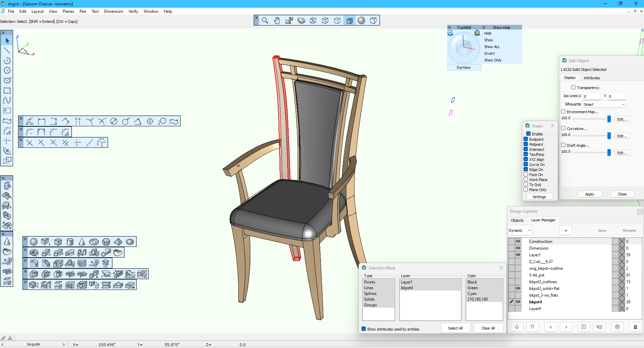The height and width of the screenshot is (348, 644).
Task: Uncheck the Enable snaps checkbox
Action: [x=528, y=134]
